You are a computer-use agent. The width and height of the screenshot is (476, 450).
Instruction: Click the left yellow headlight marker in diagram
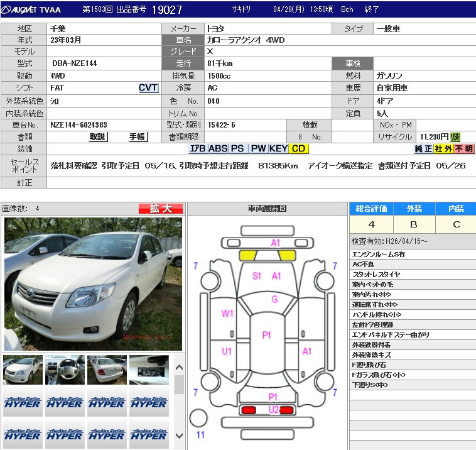[247, 255]
